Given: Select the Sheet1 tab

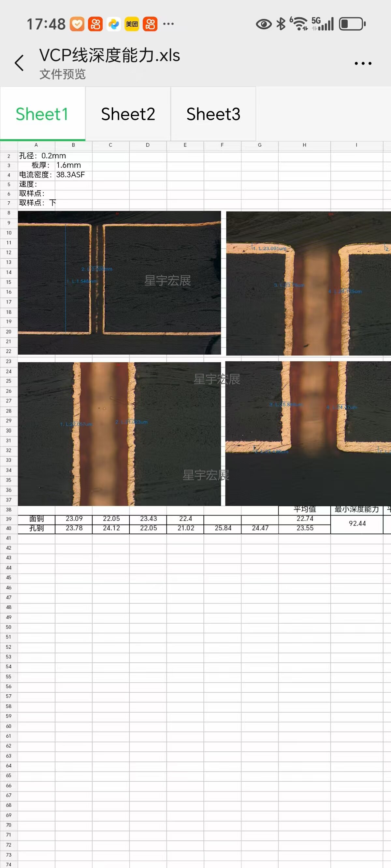Looking at the screenshot, I should [x=42, y=114].
